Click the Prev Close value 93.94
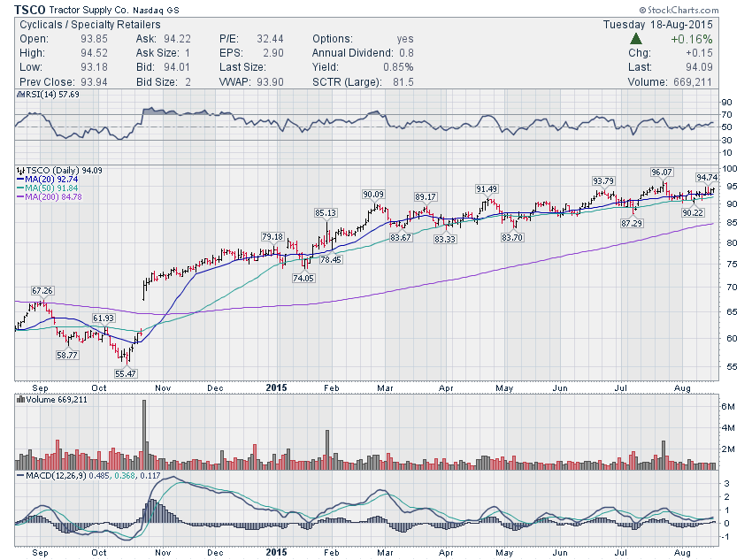752x560 pixels. click(x=94, y=82)
